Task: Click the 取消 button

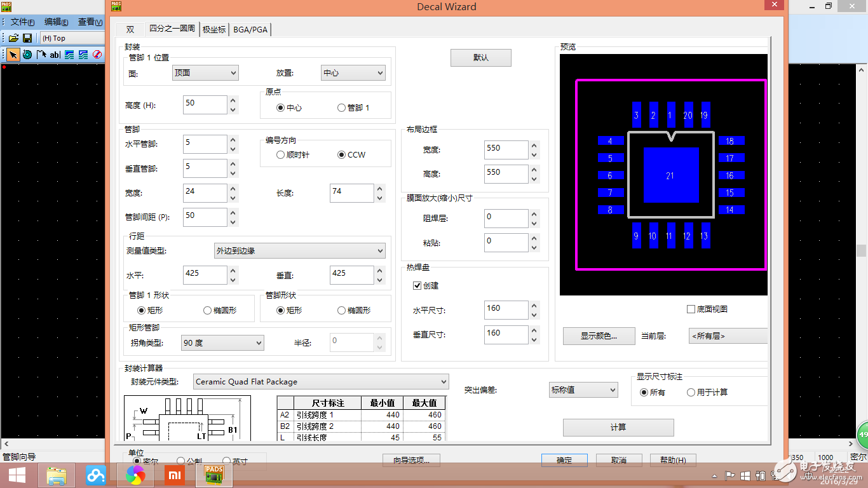Action: [x=619, y=460]
